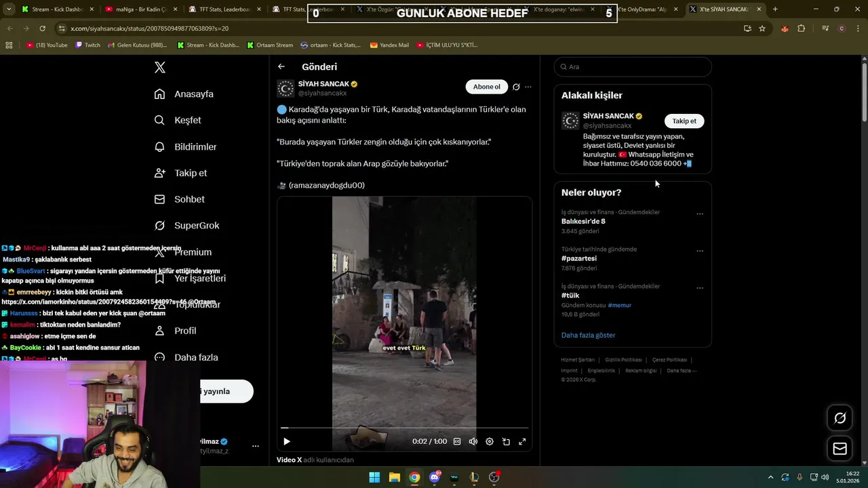Open Discord from the taskbar
868x488 pixels.
click(x=435, y=477)
